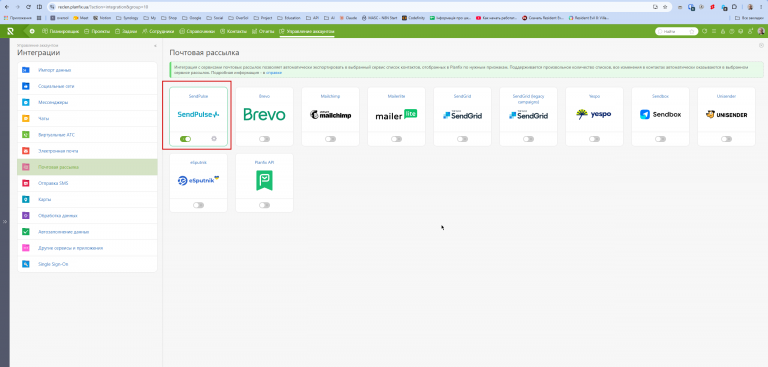768x367 pixels.
Task: Click the Planfix logo icon
Action: [11, 31]
